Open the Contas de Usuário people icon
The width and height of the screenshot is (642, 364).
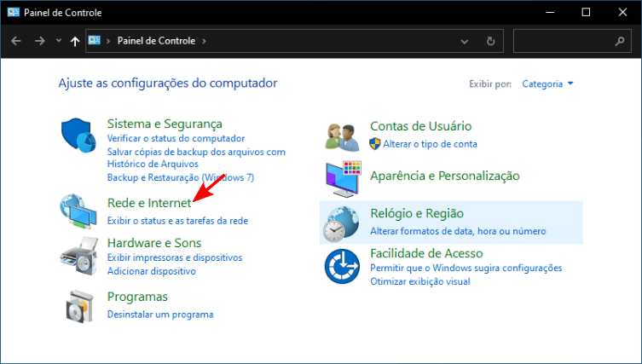[343, 136]
